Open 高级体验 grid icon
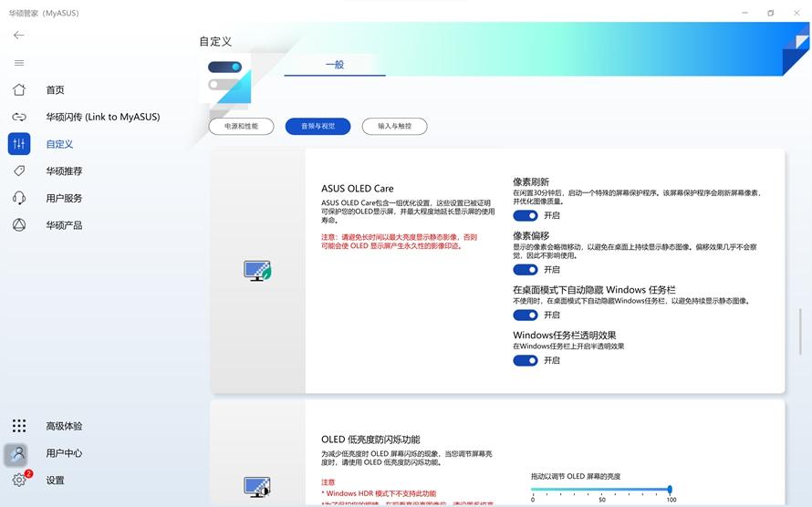Screen dimensions: 812x507 point(18,426)
